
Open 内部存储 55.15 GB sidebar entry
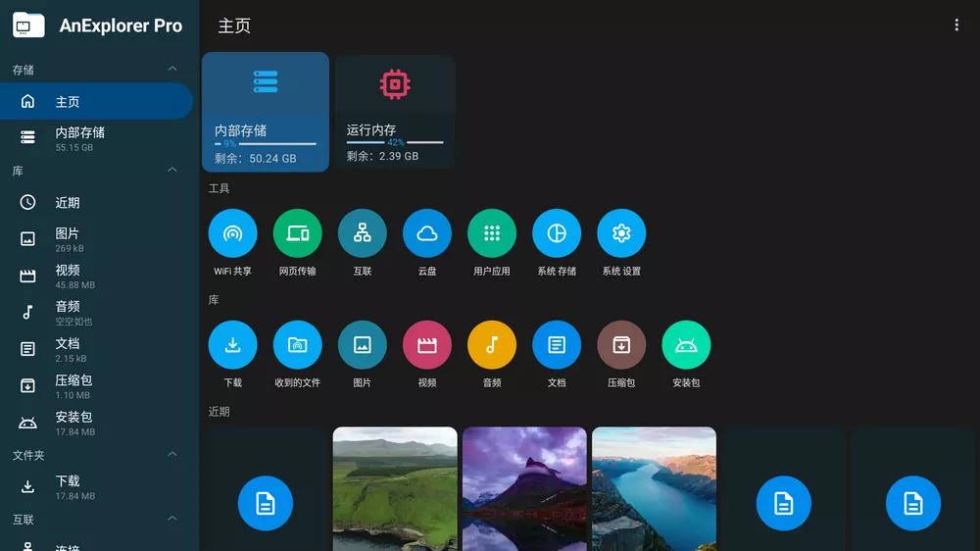pos(96,138)
